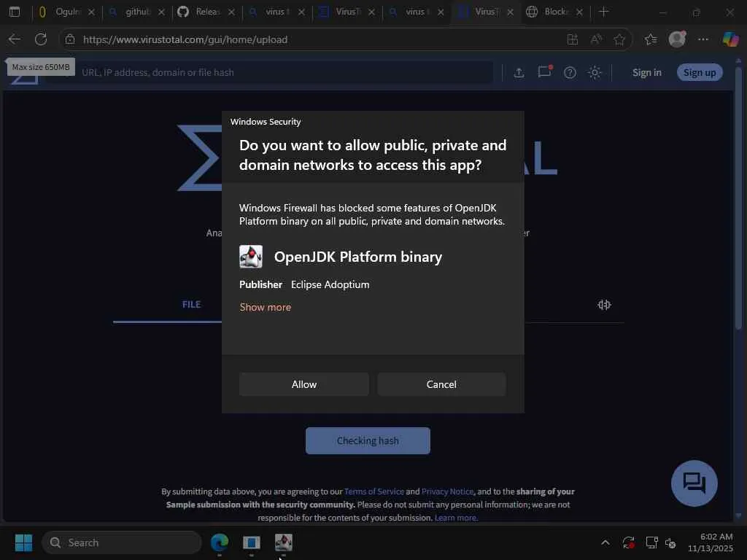Open Microsoft Edge from taskbar

(220, 542)
